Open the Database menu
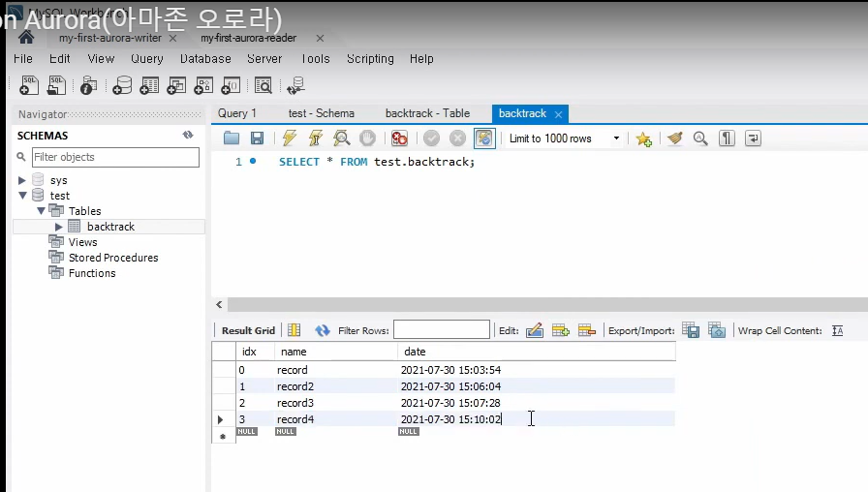The height and width of the screenshot is (492, 868). 205,59
